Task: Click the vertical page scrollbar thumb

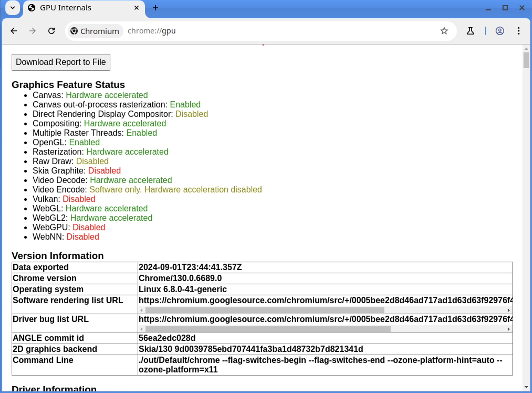Action: (526, 60)
